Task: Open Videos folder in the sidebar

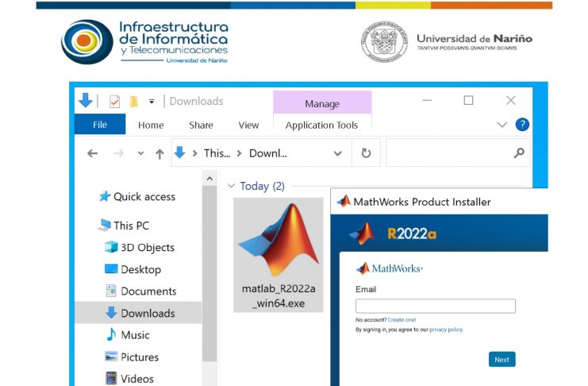Action: (129, 379)
